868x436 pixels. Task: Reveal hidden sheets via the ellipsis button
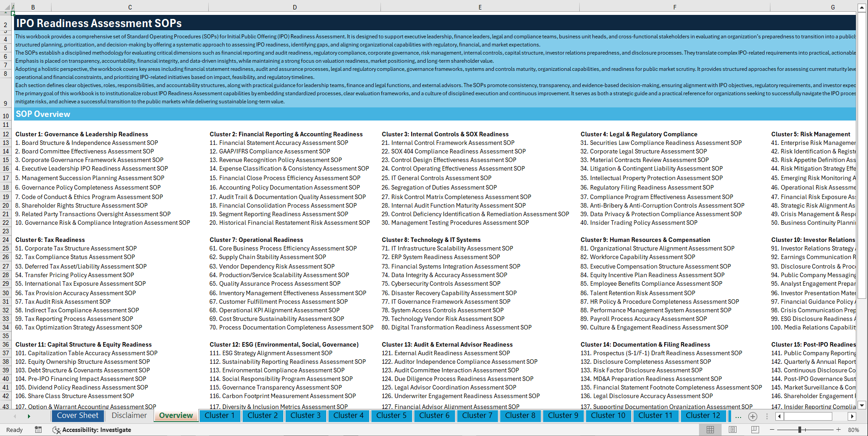click(738, 416)
